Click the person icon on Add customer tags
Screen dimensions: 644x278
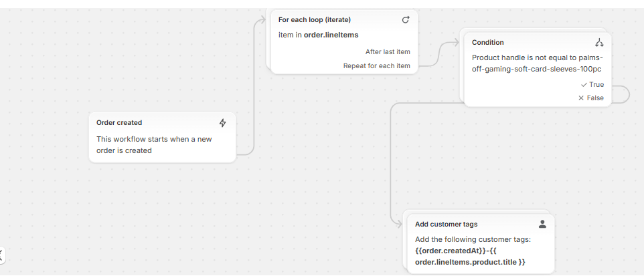pos(542,224)
